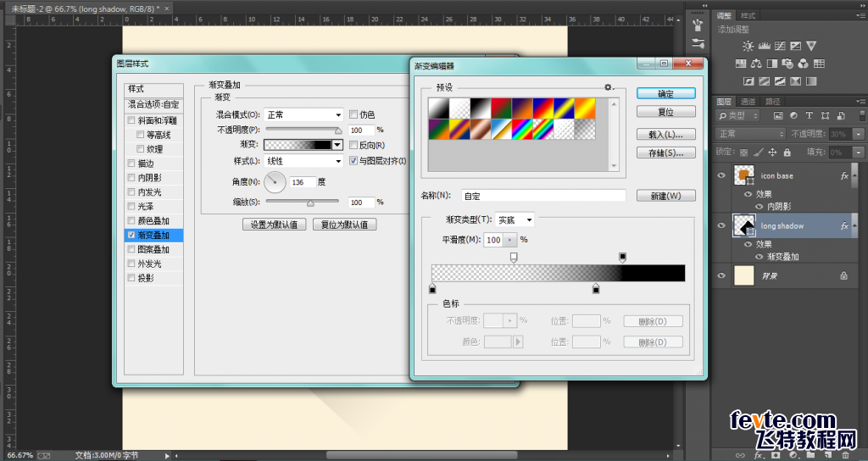Hide the icon base layer
This screenshot has width=868, height=461.
[x=721, y=175]
